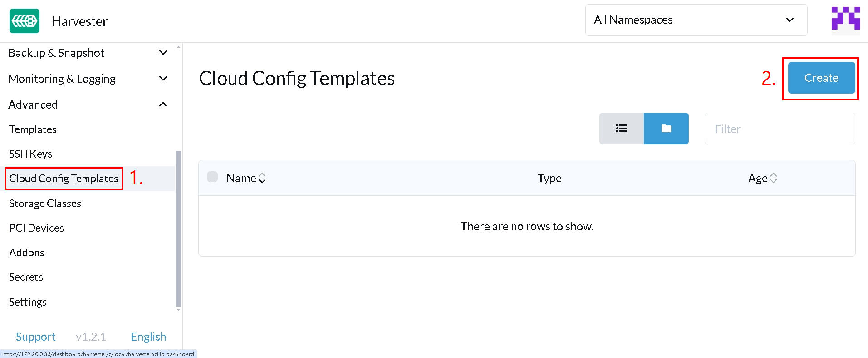Focus the Filter input field
868x358 pixels.
pos(780,129)
